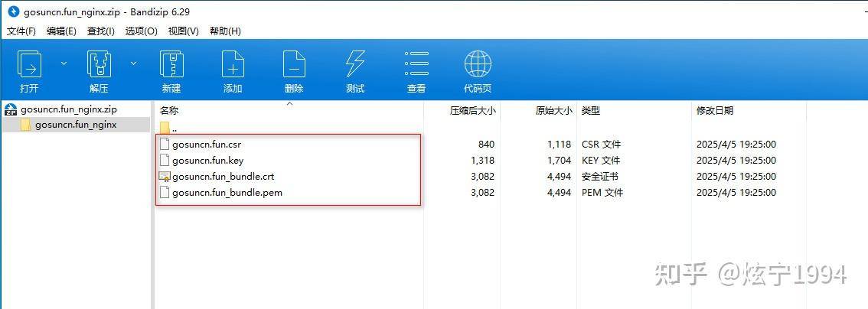The image size is (868, 309).
Task: Select the file gosuncn.fun.key
Action: click(207, 161)
